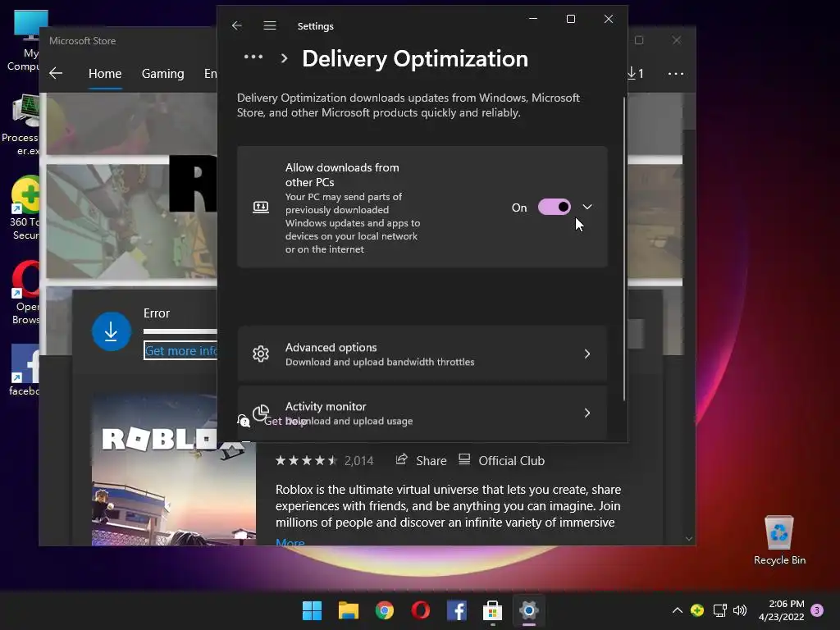The height and width of the screenshot is (630, 840).
Task: Select the Recycle Bin desktop icon
Action: 779,540
